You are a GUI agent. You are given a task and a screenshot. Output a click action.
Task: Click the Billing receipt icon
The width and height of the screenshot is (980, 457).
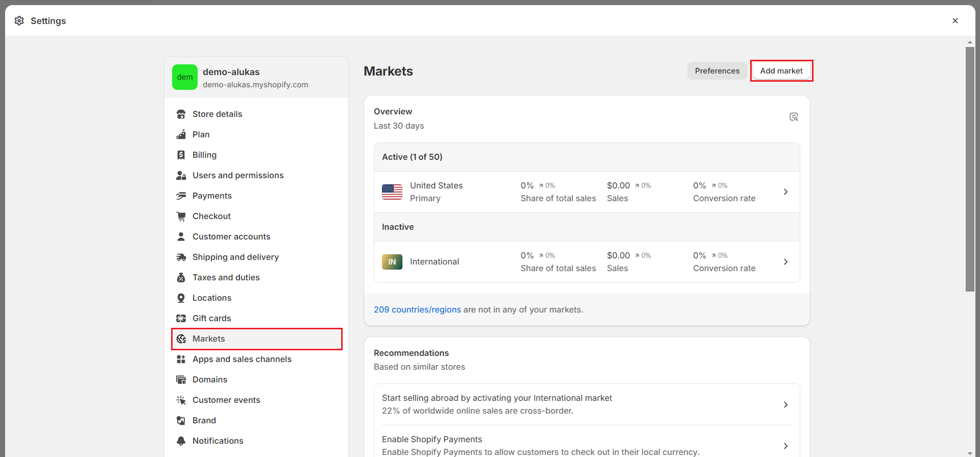[x=181, y=155]
